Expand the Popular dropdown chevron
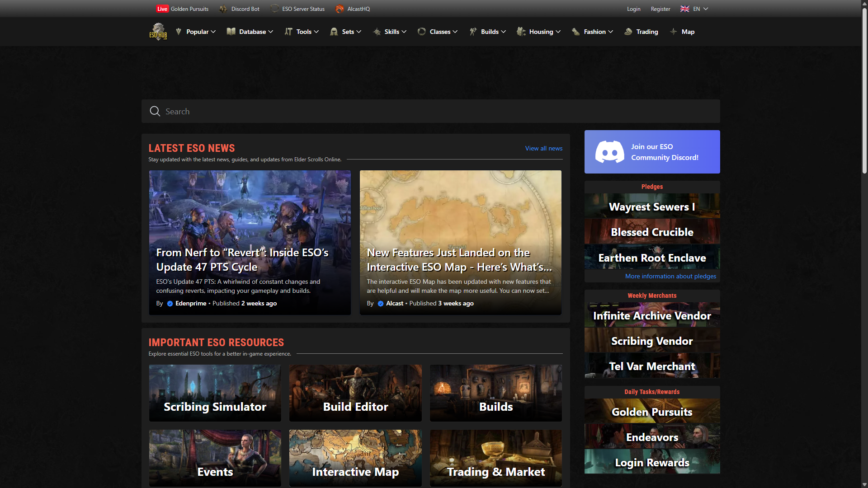 (x=213, y=32)
